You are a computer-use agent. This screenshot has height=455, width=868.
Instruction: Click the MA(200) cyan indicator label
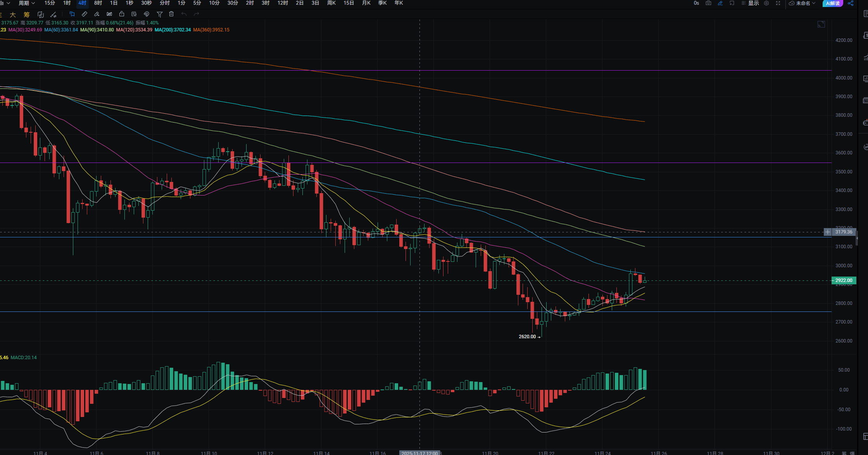(x=173, y=30)
